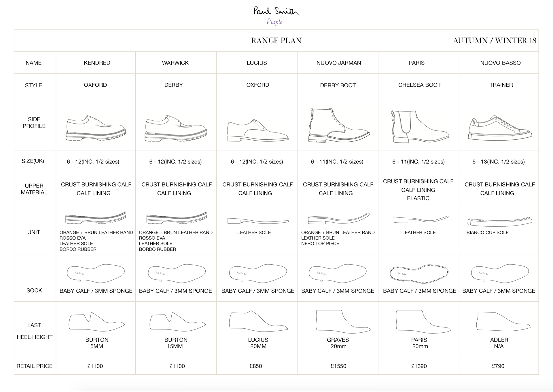Click the Nuovo Basso trainer side profile
This screenshot has height=392, width=553.
click(x=500, y=129)
